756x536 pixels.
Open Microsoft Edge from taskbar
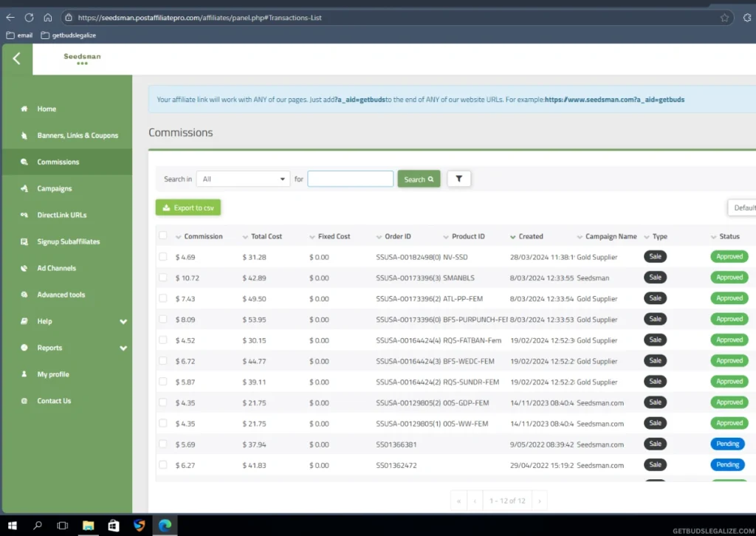[165, 526]
